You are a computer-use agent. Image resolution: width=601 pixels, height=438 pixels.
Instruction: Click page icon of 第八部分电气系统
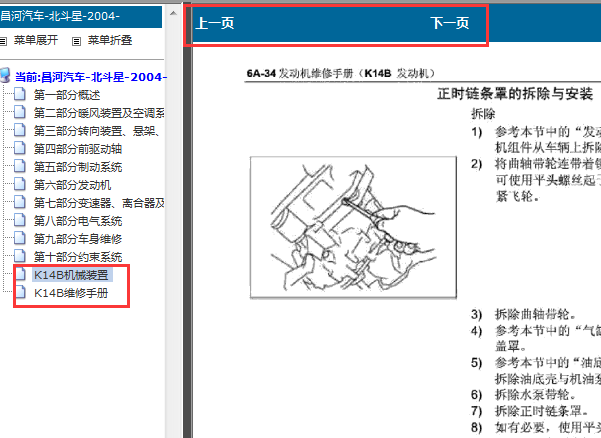pos(20,220)
